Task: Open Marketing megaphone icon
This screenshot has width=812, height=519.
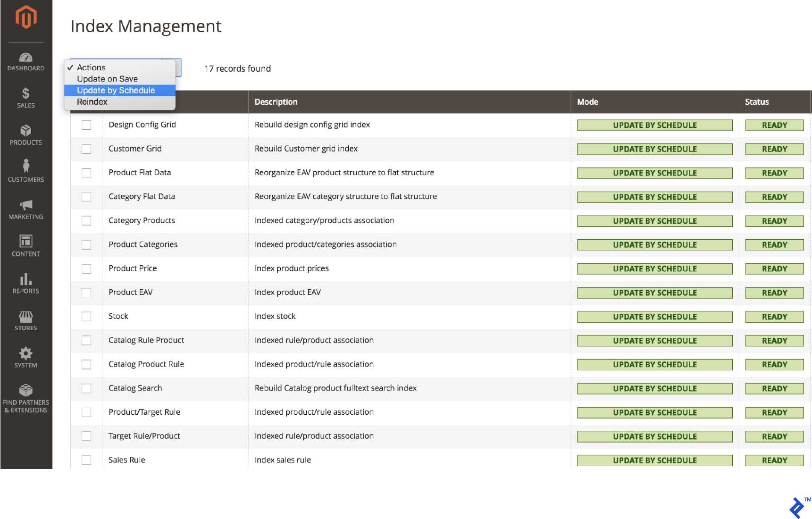Action: pos(26,205)
